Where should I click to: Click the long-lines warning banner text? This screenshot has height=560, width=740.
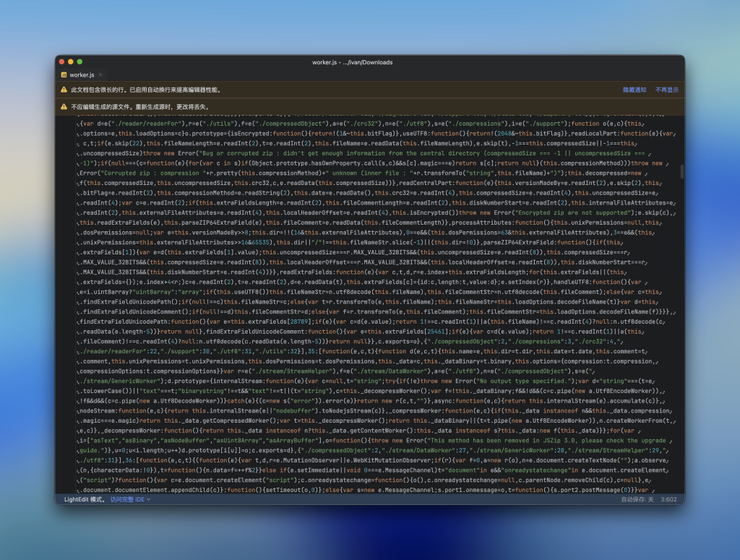tap(146, 90)
